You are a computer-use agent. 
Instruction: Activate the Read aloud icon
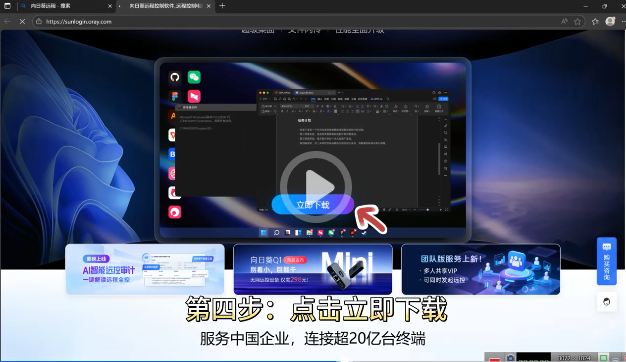[x=564, y=22]
